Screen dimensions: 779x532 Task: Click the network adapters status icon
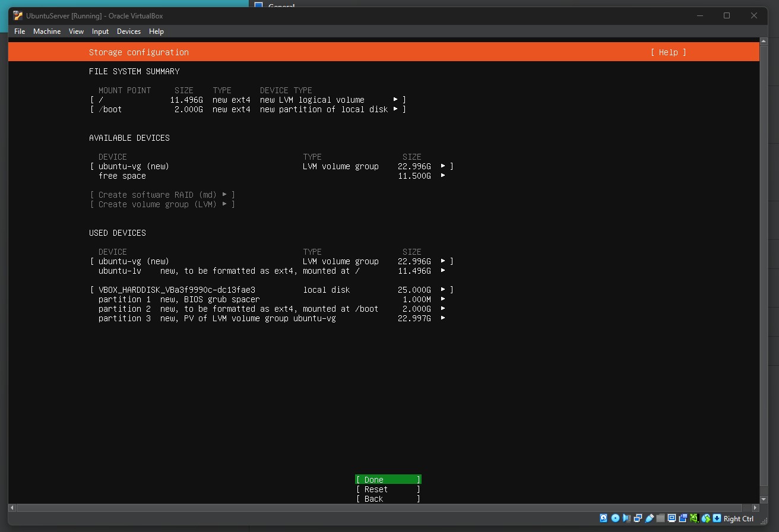point(638,518)
